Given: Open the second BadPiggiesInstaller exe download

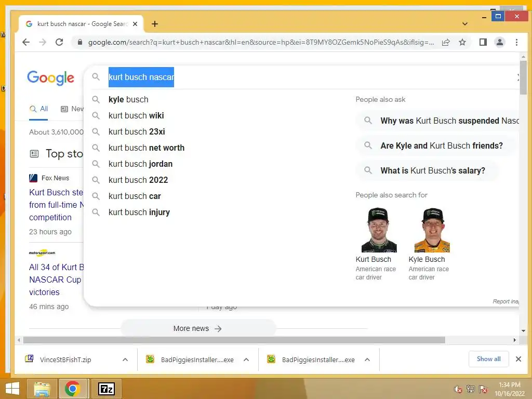Looking at the screenshot, I should tap(311, 360).
